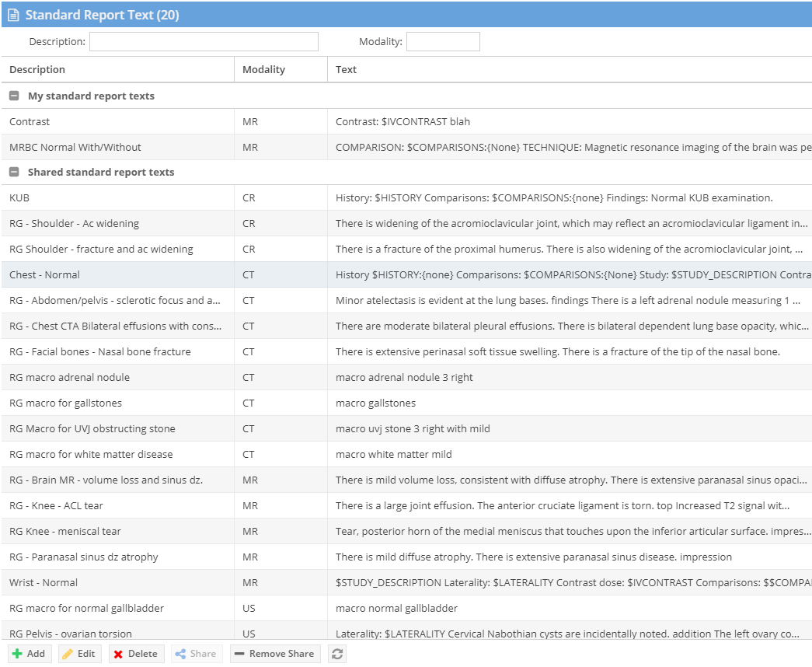Select RG Knee - meniscal tear row
The image size is (812, 667).
tap(406, 531)
